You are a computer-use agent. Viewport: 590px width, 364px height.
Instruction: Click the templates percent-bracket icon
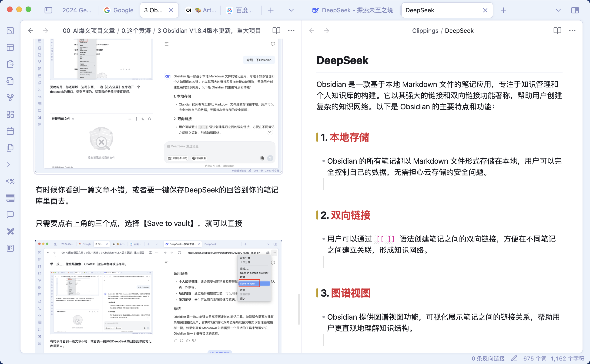pos(10,181)
